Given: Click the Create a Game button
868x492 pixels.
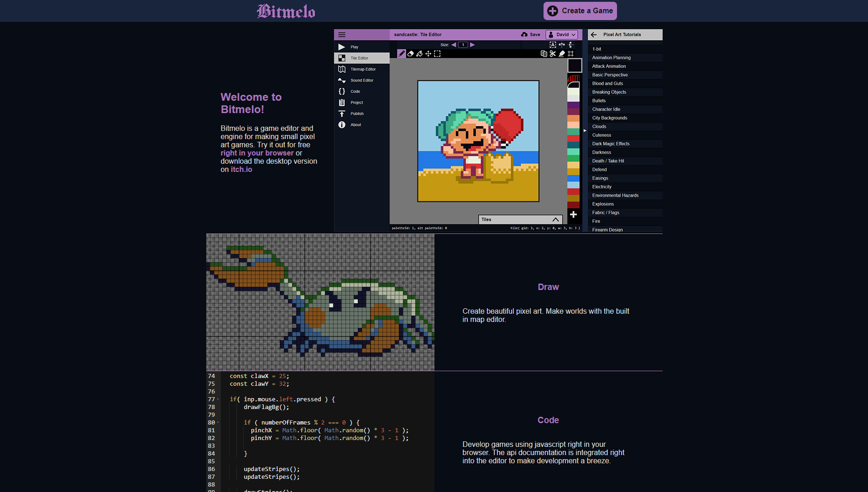Looking at the screenshot, I should [x=580, y=11].
